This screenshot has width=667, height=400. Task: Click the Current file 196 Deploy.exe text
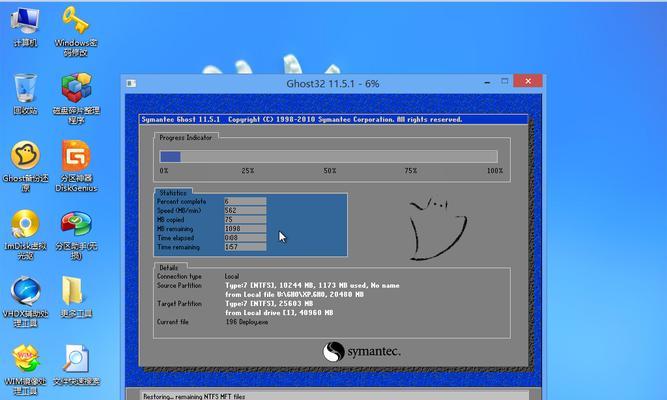(x=247, y=322)
